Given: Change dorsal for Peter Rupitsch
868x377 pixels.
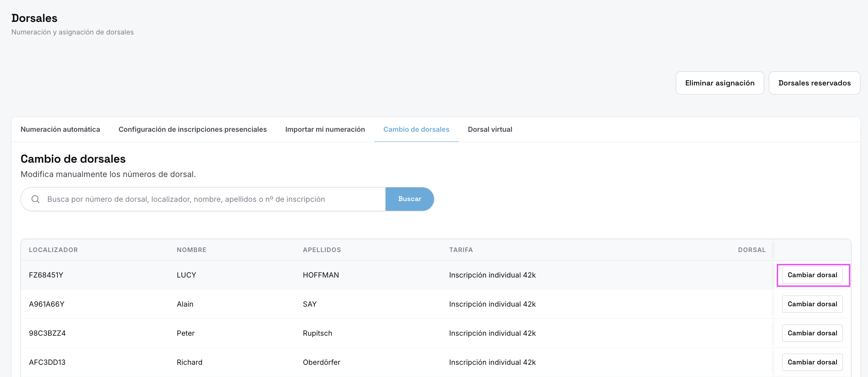Looking at the screenshot, I should coord(812,333).
